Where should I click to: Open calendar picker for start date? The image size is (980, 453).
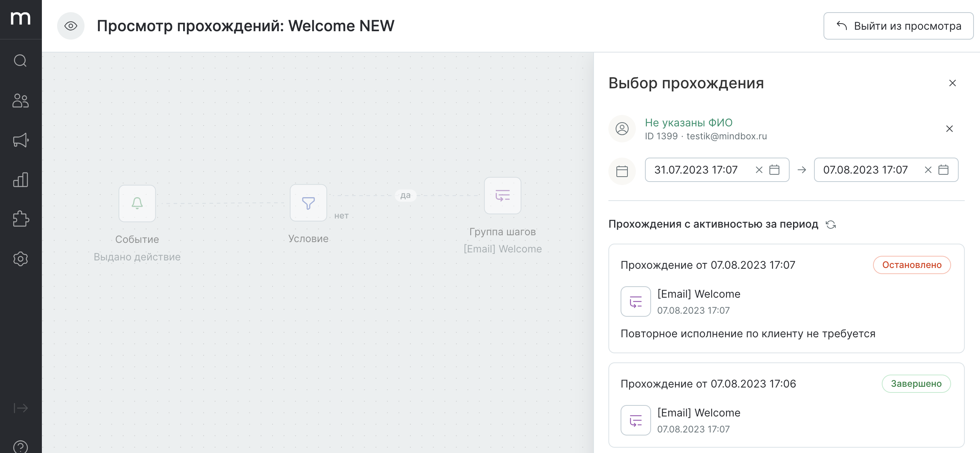(x=774, y=170)
